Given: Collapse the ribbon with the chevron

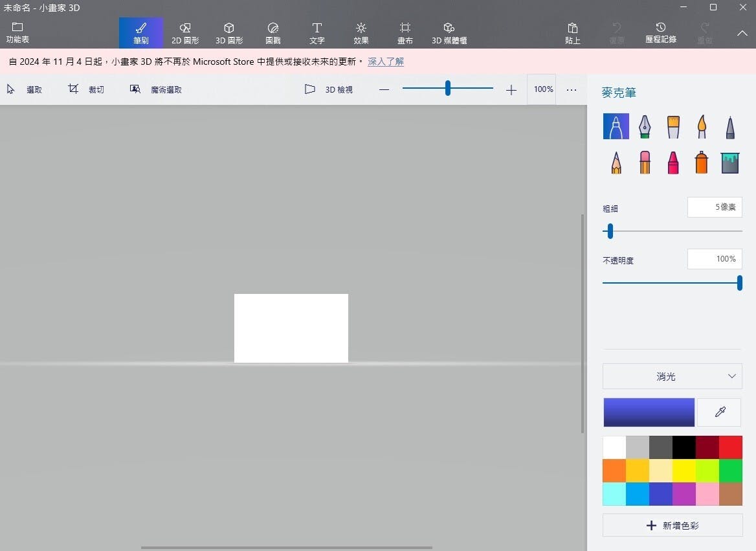Looking at the screenshot, I should [742, 33].
